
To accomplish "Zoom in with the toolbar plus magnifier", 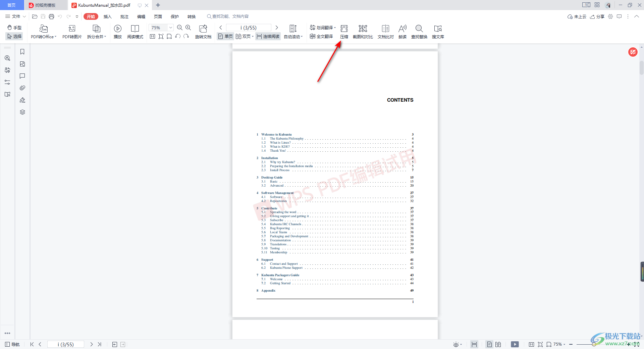I will (188, 28).
